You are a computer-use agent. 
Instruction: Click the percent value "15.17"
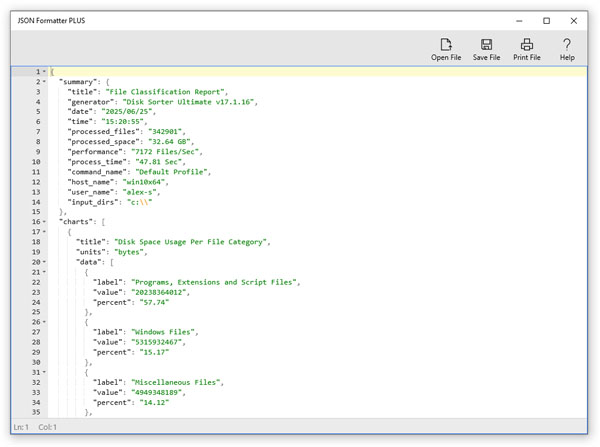[x=154, y=352]
